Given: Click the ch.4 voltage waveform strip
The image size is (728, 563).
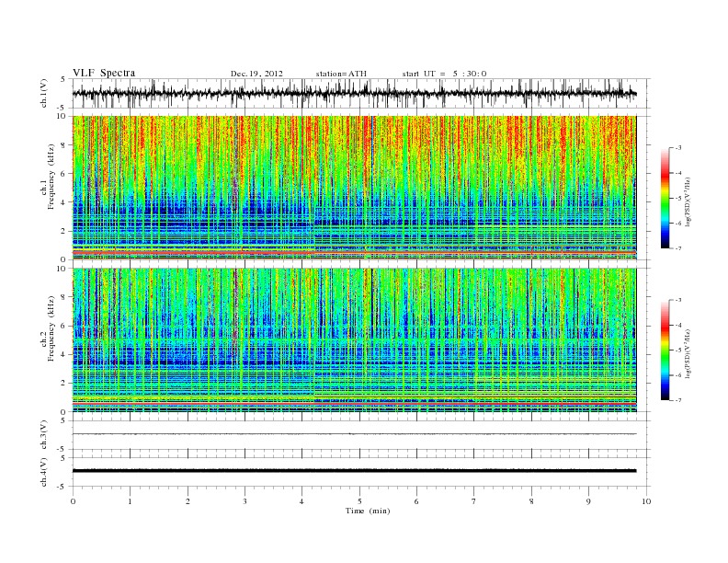Looking at the screenshot, I should (361, 472).
